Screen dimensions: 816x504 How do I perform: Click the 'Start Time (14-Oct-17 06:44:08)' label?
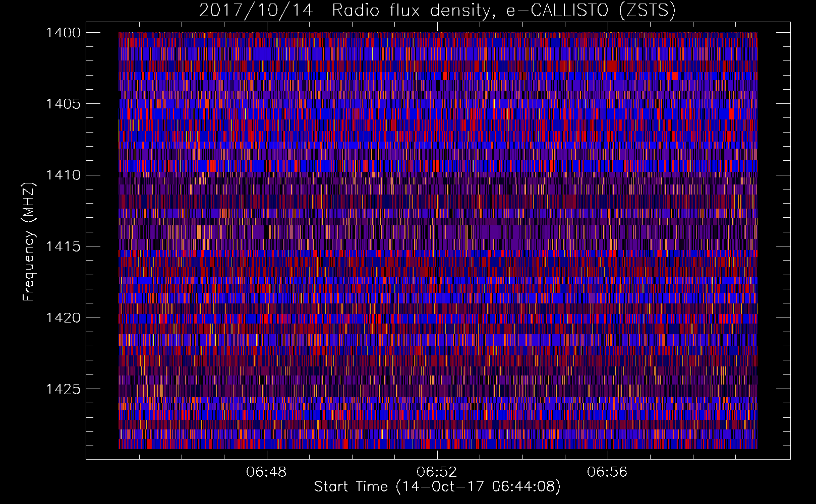[437, 487]
